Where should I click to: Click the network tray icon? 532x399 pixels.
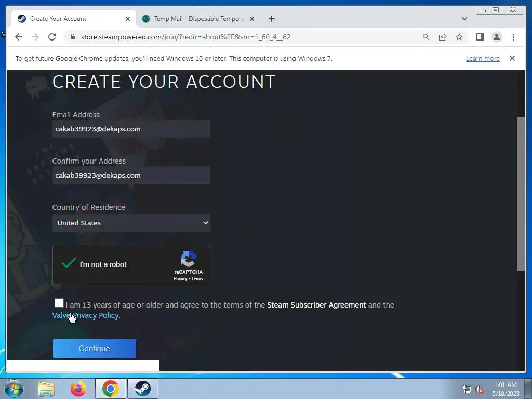click(x=467, y=389)
